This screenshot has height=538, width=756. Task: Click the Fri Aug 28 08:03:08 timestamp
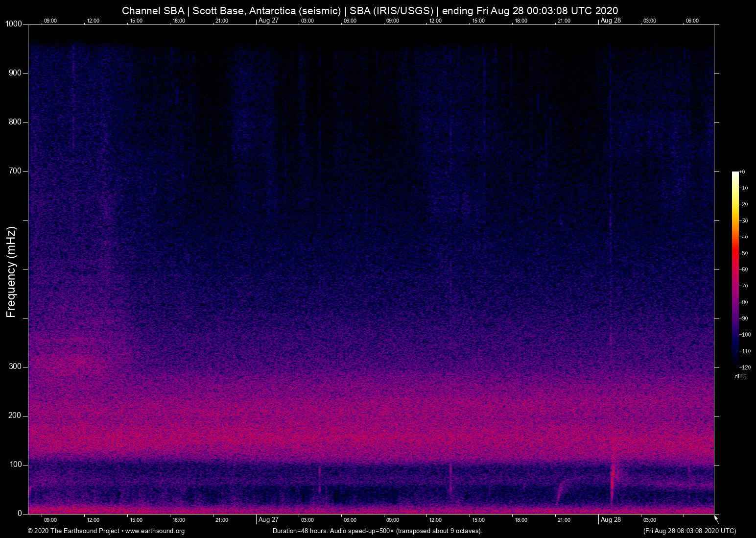click(689, 531)
